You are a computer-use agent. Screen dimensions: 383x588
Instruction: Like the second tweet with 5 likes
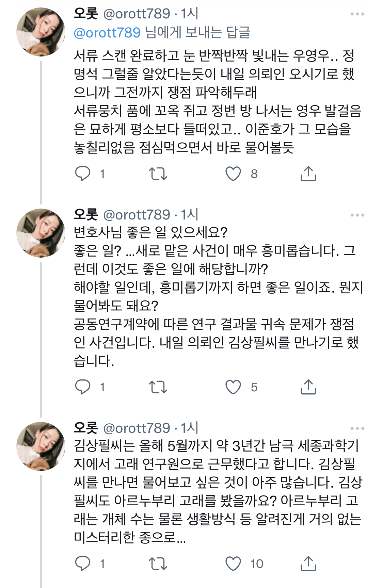(x=233, y=387)
